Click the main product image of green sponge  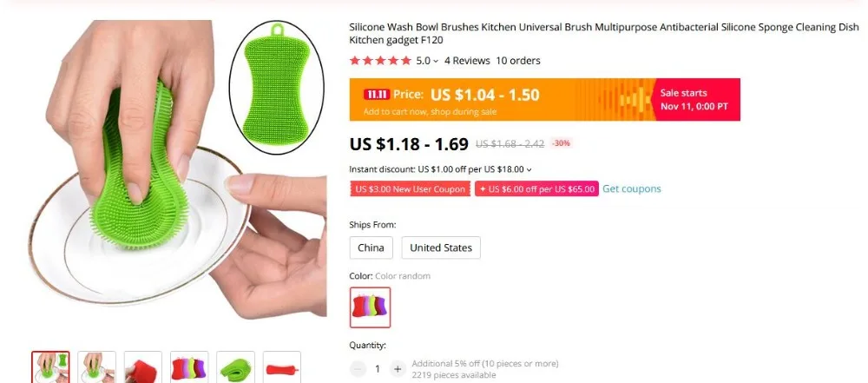[x=177, y=169]
